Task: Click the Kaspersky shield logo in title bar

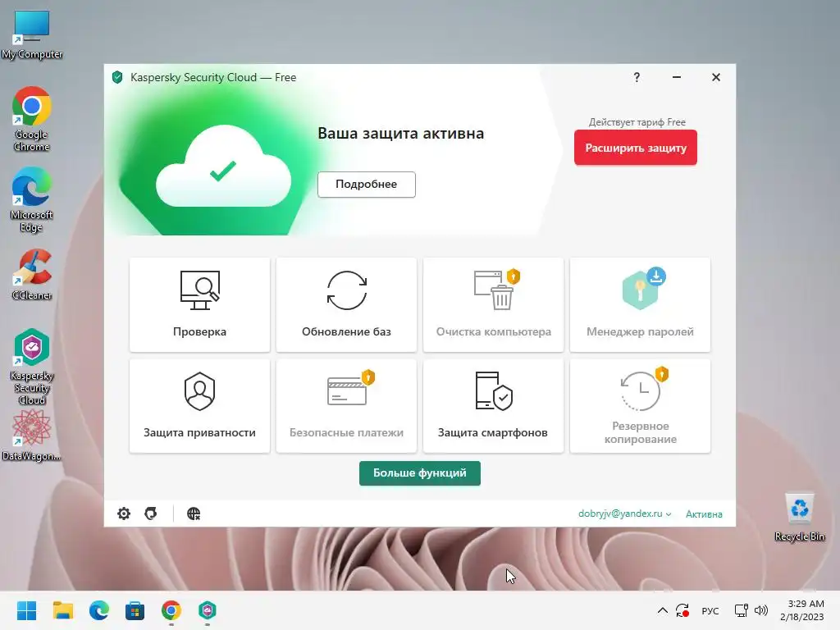Action: [117, 77]
